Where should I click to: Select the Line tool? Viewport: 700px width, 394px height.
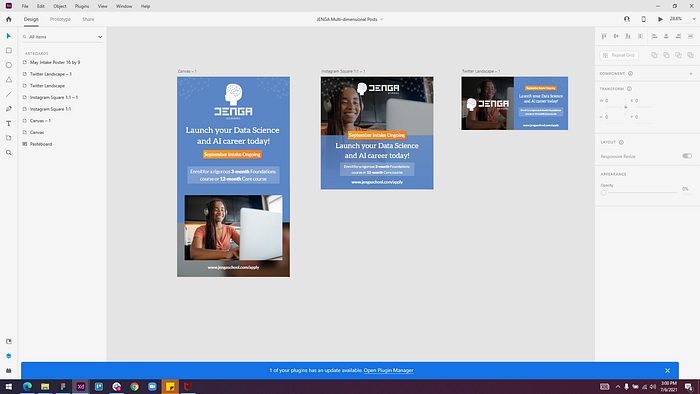click(x=8, y=94)
